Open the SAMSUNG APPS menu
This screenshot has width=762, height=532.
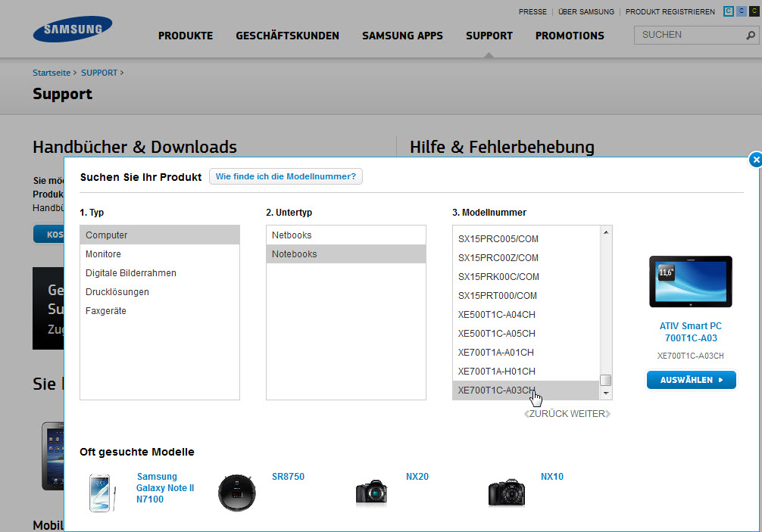402,36
